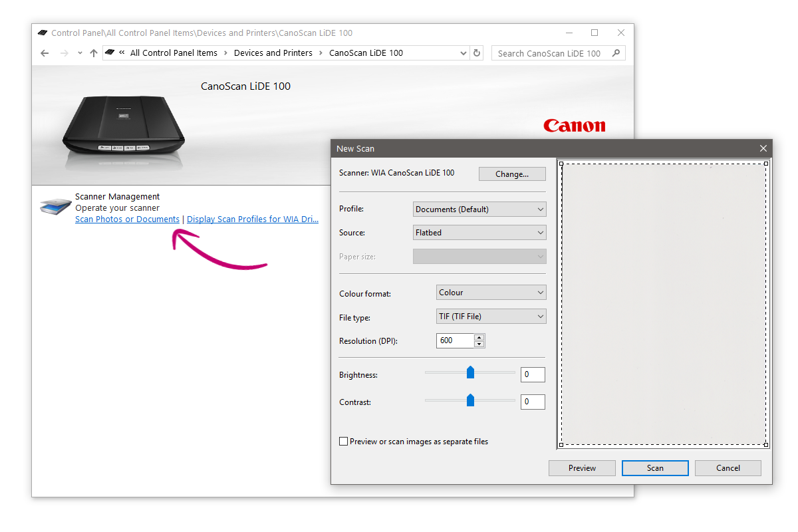Click the Contrast value box
Screen dimensions: 798x532
pos(533,402)
